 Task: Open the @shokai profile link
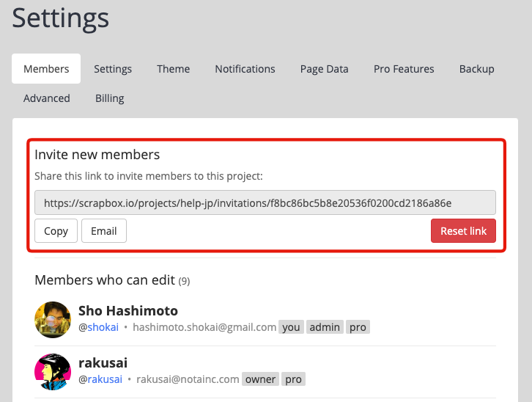coord(103,327)
